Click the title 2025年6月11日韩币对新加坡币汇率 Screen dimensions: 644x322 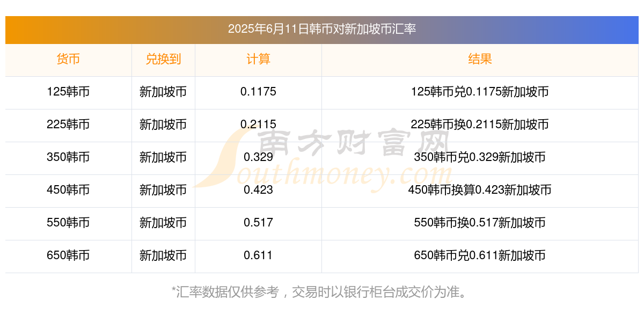[x=322, y=29]
